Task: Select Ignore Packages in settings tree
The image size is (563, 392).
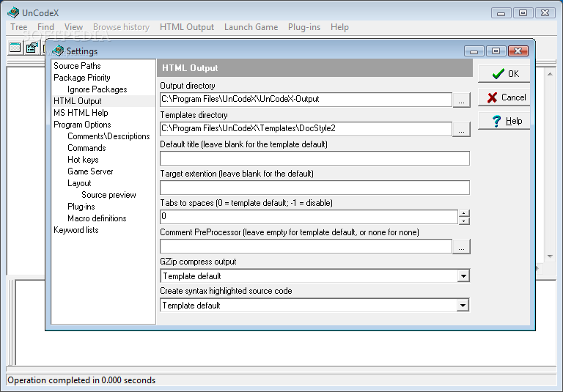Action: pyautogui.click(x=97, y=89)
